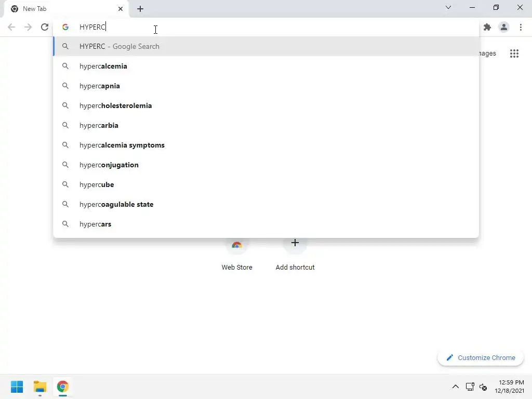Click the network status tray icon
Screen dimensions: 532x399
coord(470,387)
